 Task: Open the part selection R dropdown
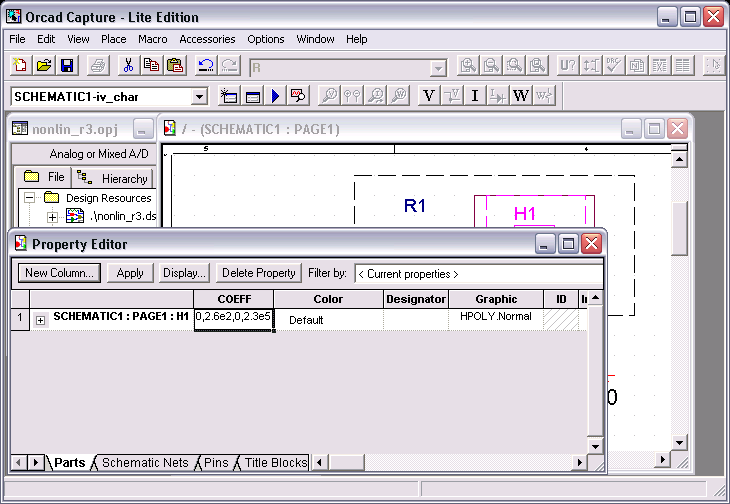(438, 69)
